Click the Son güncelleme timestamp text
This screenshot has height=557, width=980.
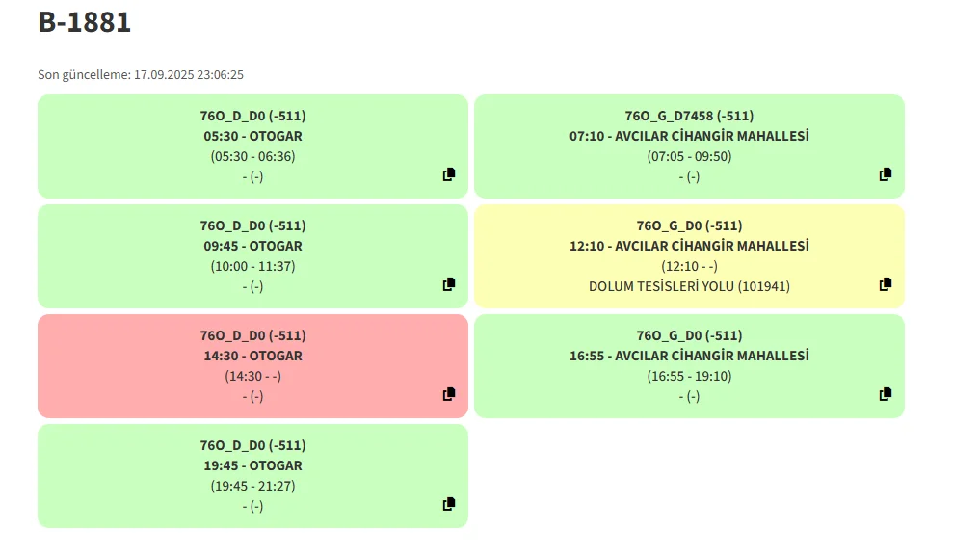[x=141, y=74]
